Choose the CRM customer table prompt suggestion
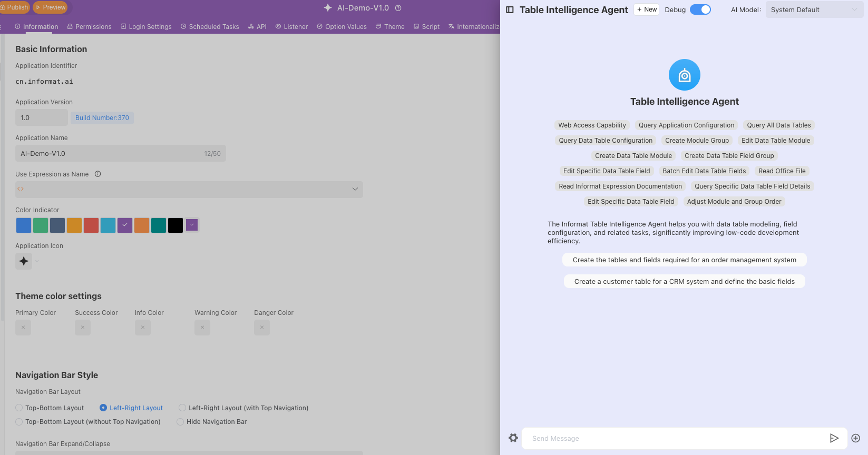 pos(685,281)
